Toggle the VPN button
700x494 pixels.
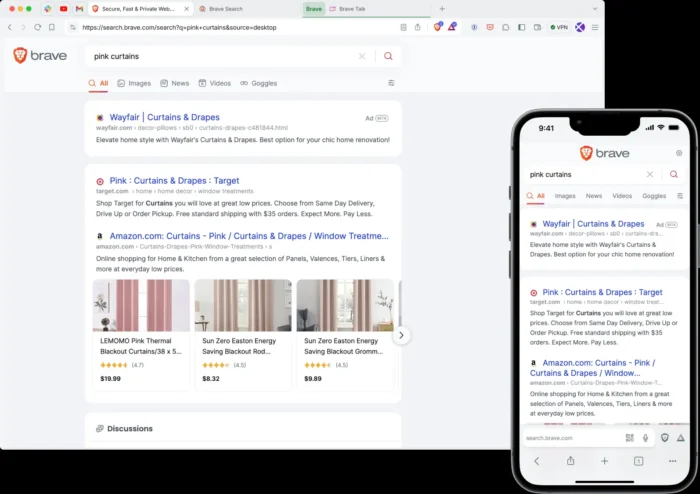tap(559, 27)
